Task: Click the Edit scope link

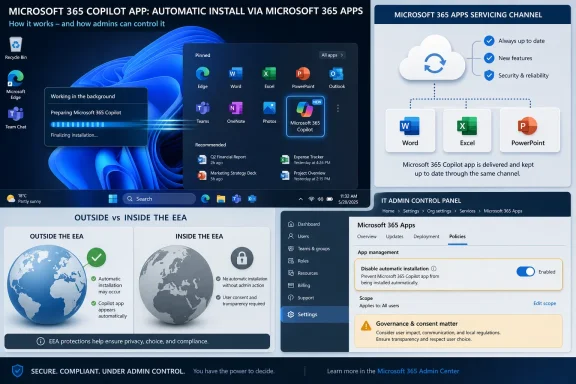Action: click(544, 303)
